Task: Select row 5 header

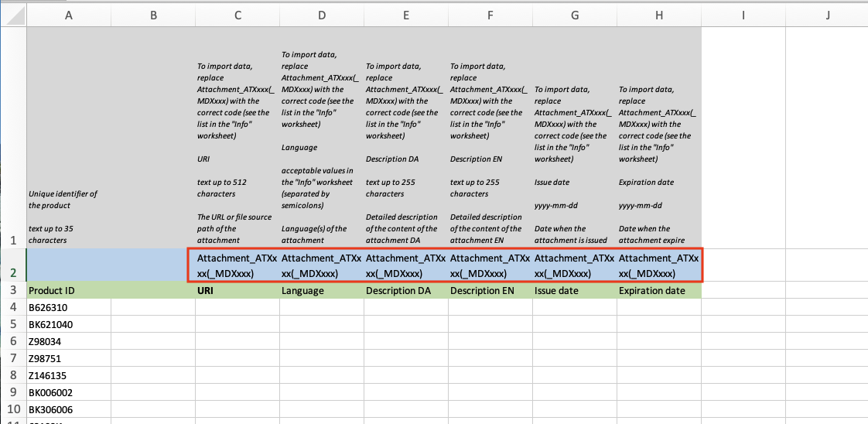Action: [x=15, y=324]
